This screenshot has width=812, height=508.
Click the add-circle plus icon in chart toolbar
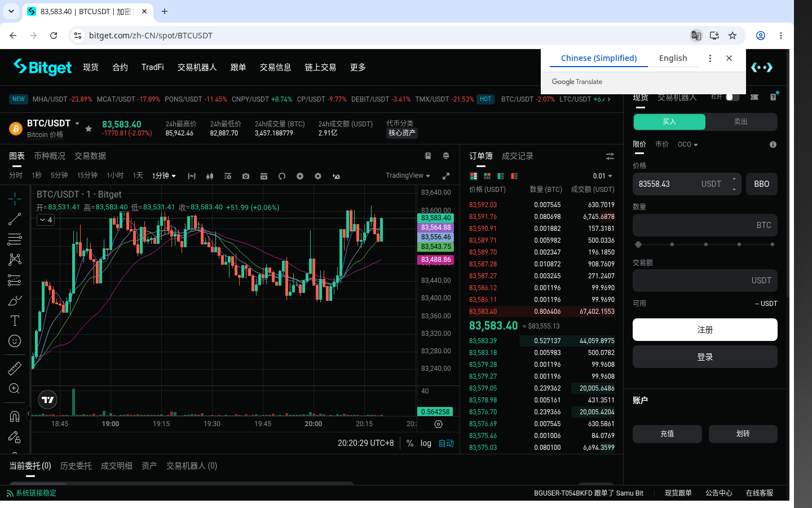[300, 176]
